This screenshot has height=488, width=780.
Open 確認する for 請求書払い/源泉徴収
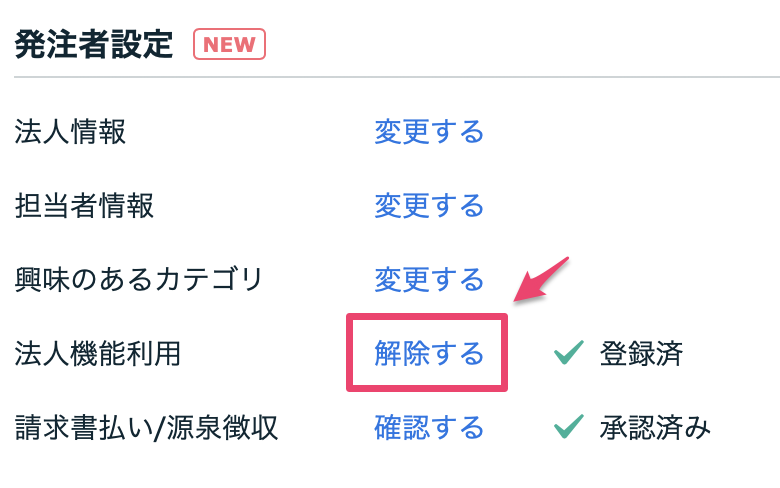(x=429, y=429)
